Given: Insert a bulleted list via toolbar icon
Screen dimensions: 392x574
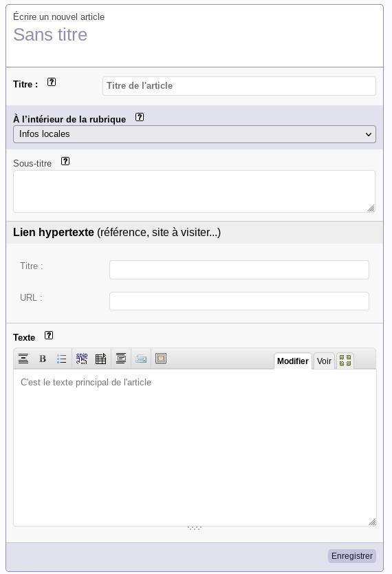Looking at the screenshot, I should click(61, 359).
